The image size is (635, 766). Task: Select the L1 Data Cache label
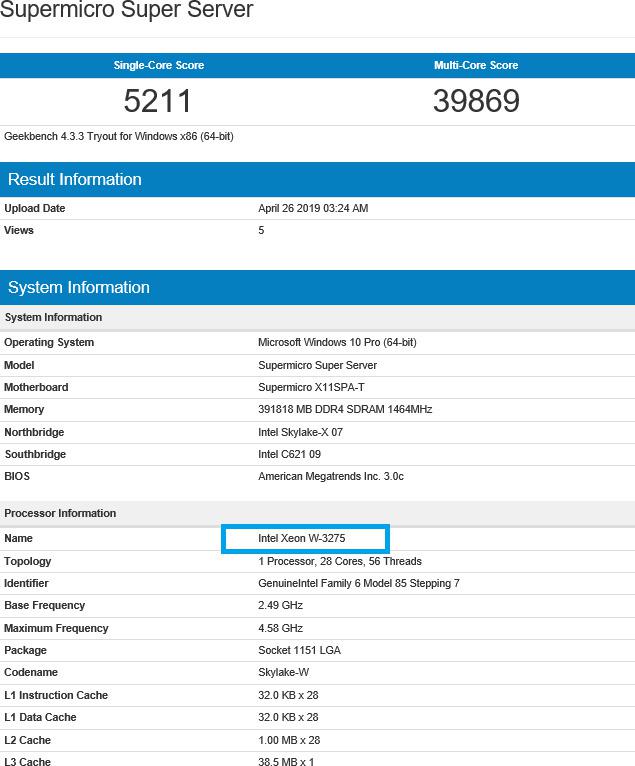pos(40,717)
